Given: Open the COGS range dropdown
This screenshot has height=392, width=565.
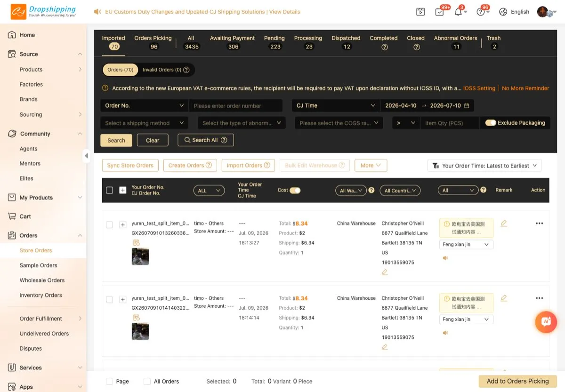Looking at the screenshot, I should pos(339,123).
